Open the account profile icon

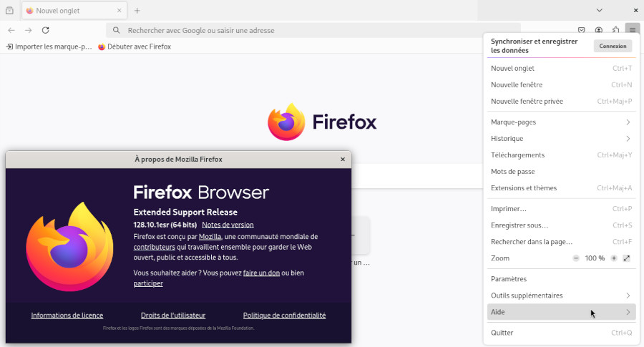click(599, 30)
